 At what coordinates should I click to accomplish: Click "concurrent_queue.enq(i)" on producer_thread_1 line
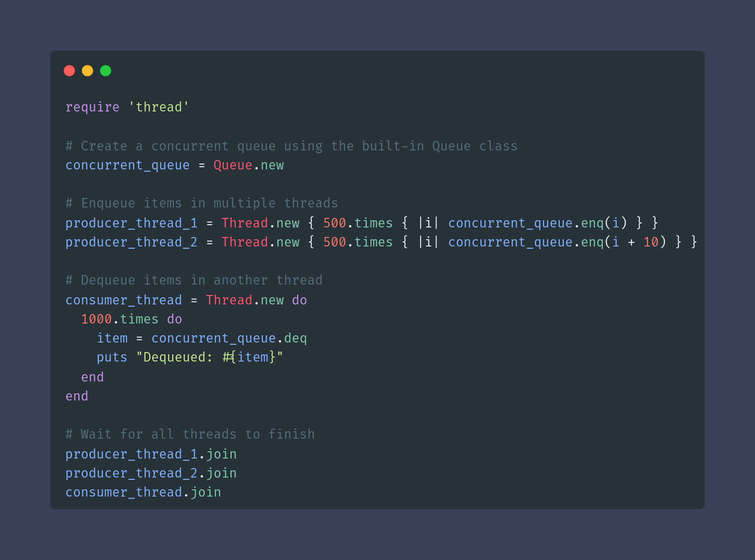(x=538, y=223)
